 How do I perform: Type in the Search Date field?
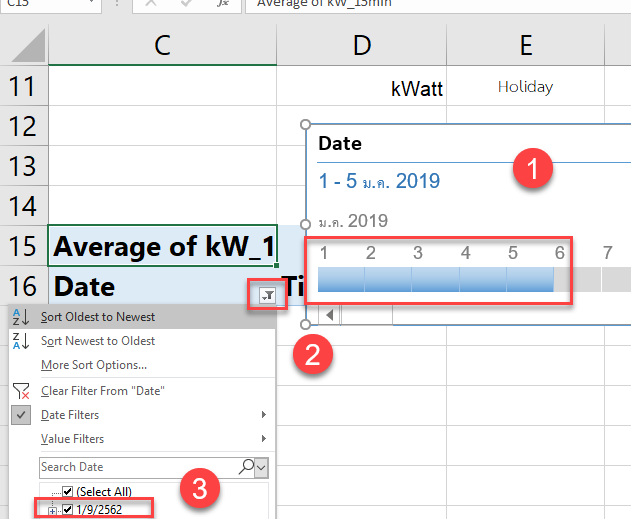pos(135,467)
